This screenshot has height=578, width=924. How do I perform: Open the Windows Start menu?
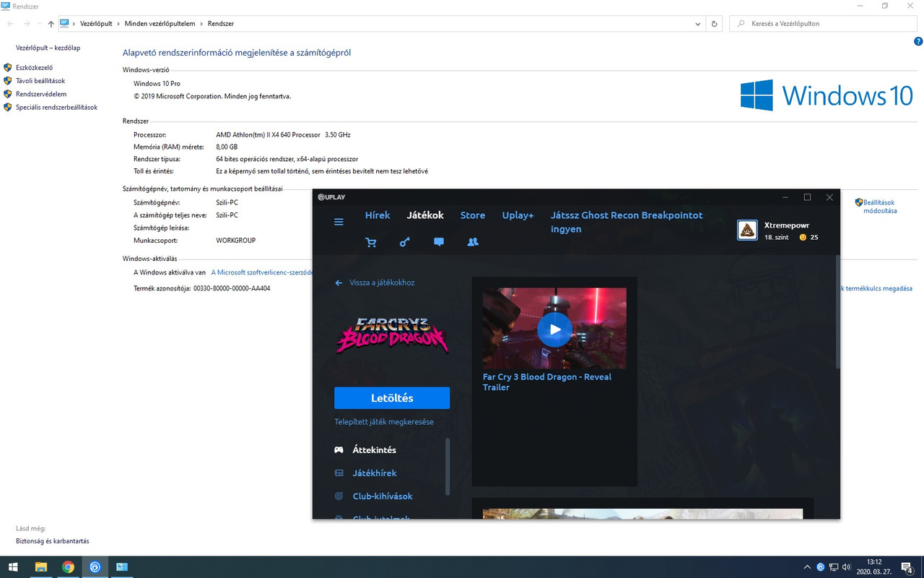[13, 567]
